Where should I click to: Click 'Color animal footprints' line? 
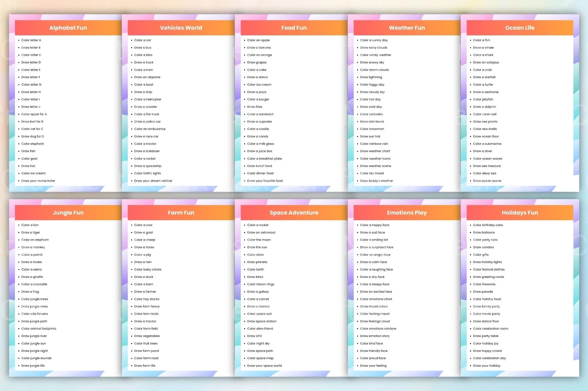39,329
